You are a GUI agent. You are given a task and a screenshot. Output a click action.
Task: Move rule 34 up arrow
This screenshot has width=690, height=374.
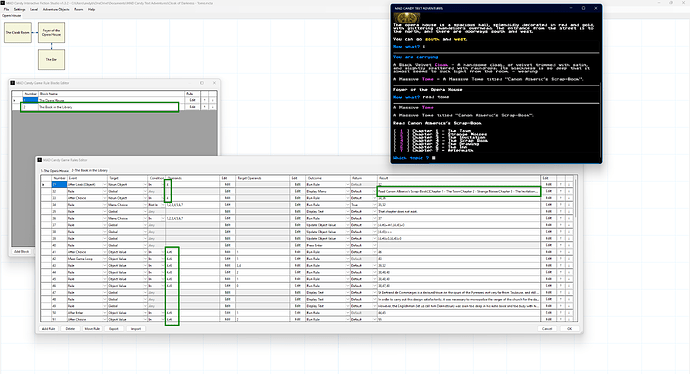coord(561,205)
